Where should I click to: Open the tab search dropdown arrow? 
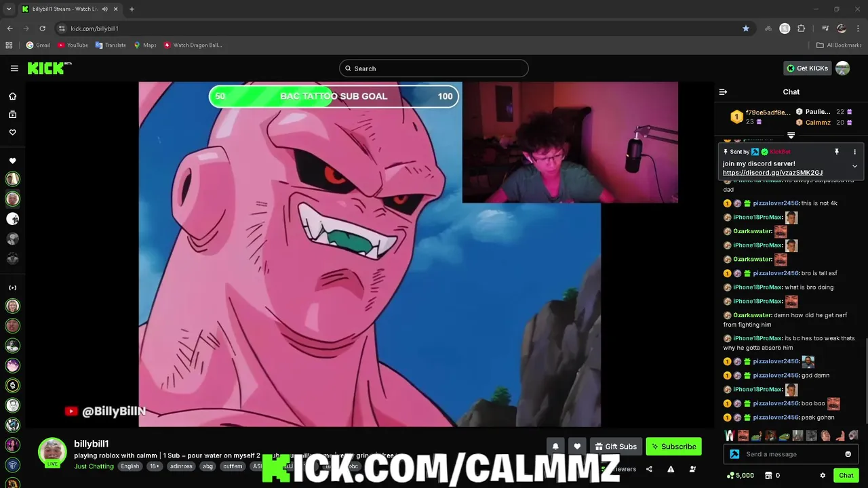9,9
